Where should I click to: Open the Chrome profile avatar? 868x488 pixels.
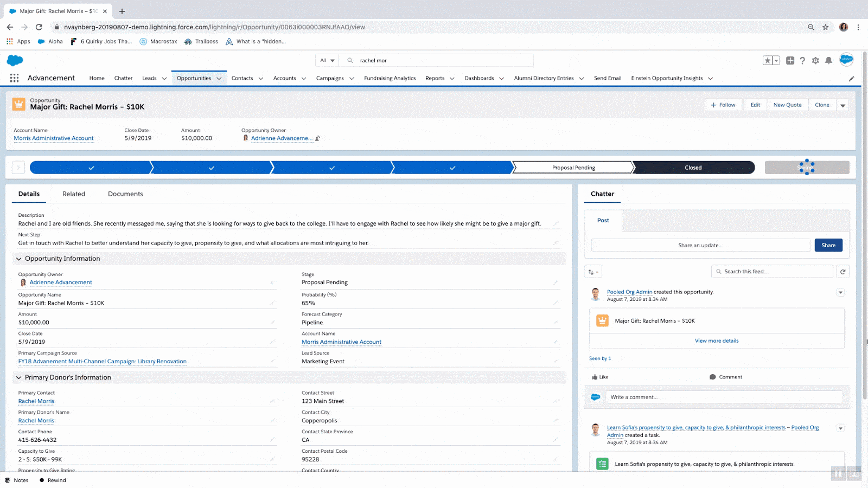point(844,27)
